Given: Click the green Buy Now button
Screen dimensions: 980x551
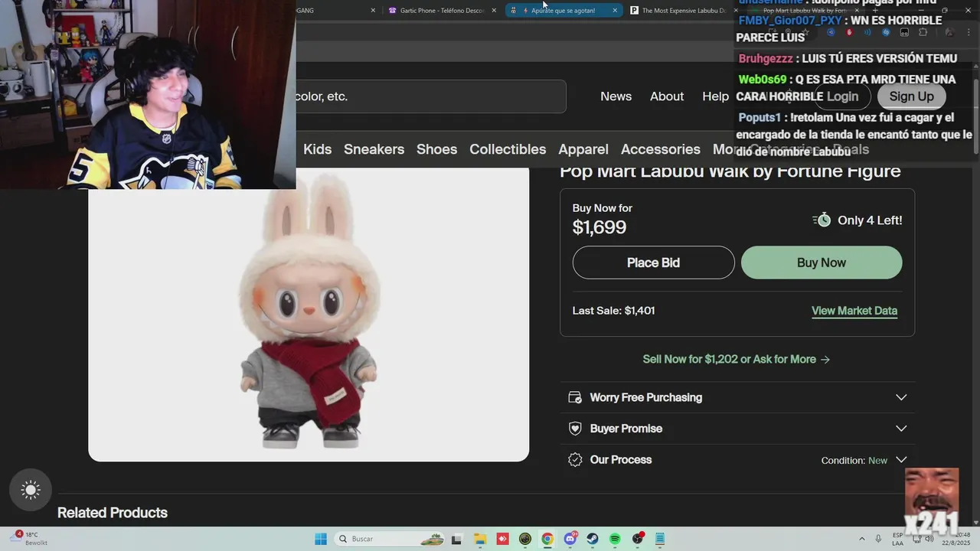Looking at the screenshot, I should pyautogui.click(x=822, y=262).
